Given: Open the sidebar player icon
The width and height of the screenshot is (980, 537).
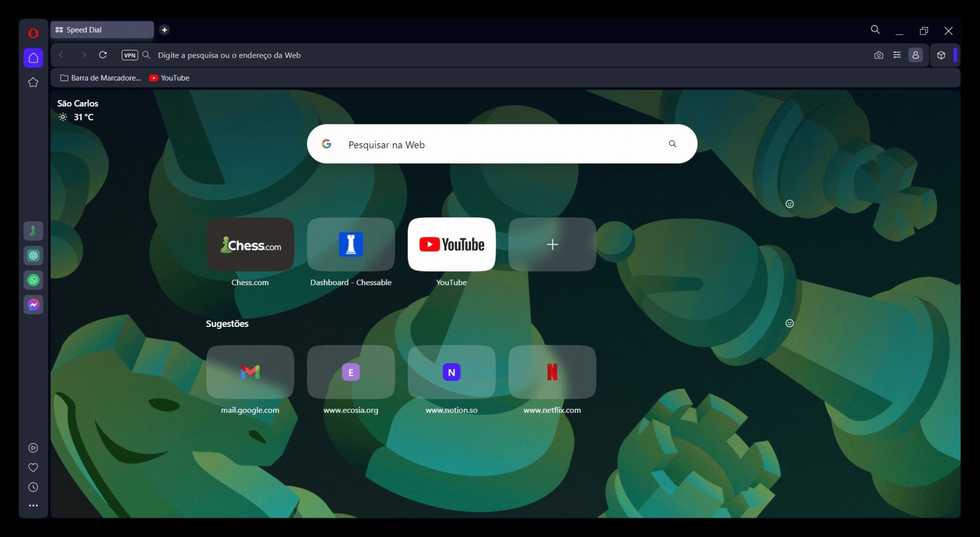Looking at the screenshot, I should pos(33,448).
